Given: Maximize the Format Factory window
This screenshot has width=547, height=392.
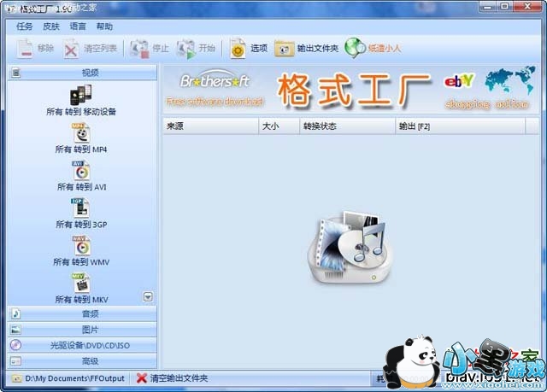Looking at the screenshot, I should [504, 6].
